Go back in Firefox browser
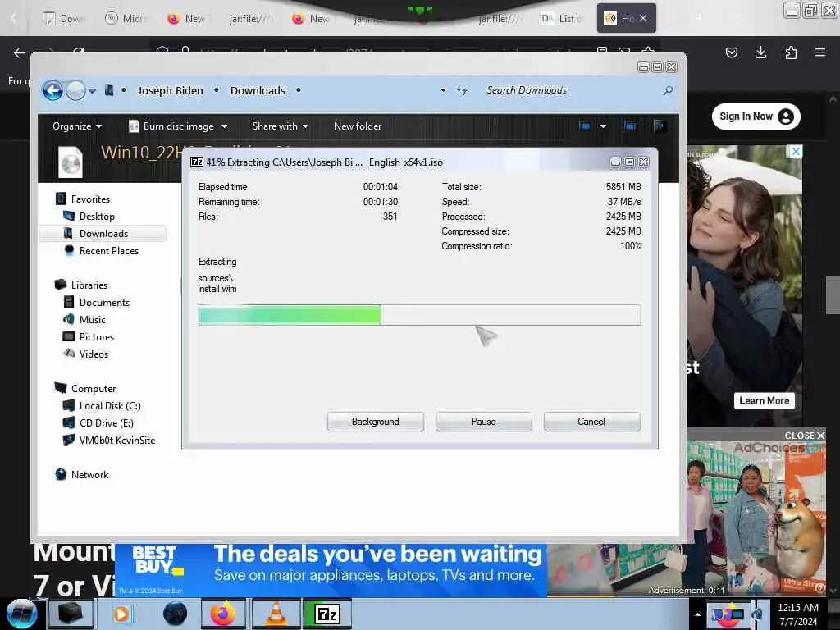This screenshot has height=630, width=840. tap(20, 52)
